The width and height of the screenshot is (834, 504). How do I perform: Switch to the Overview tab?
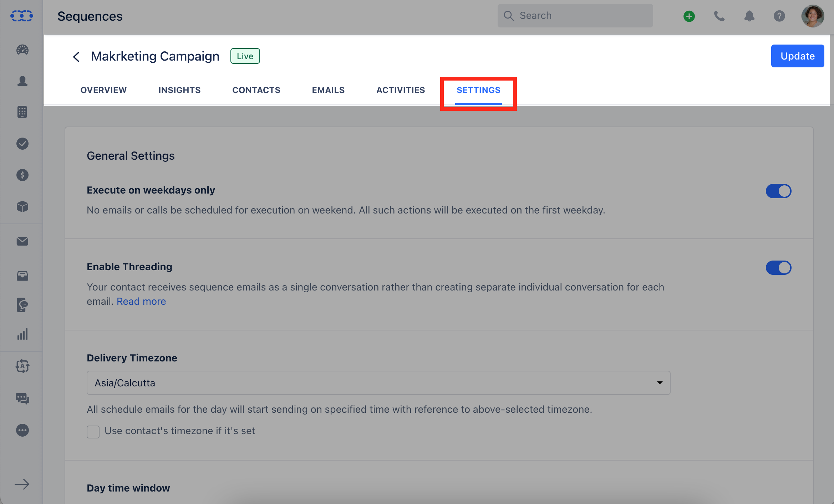[x=103, y=90]
